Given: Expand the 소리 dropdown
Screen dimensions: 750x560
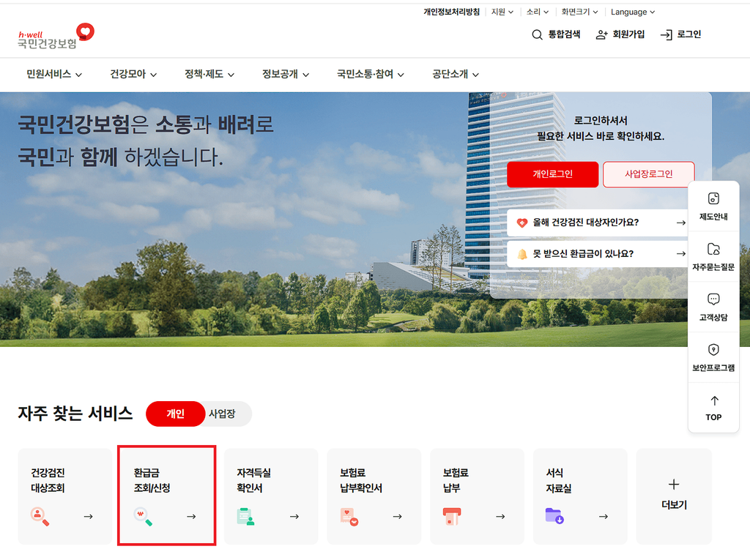Looking at the screenshot, I should [x=537, y=12].
